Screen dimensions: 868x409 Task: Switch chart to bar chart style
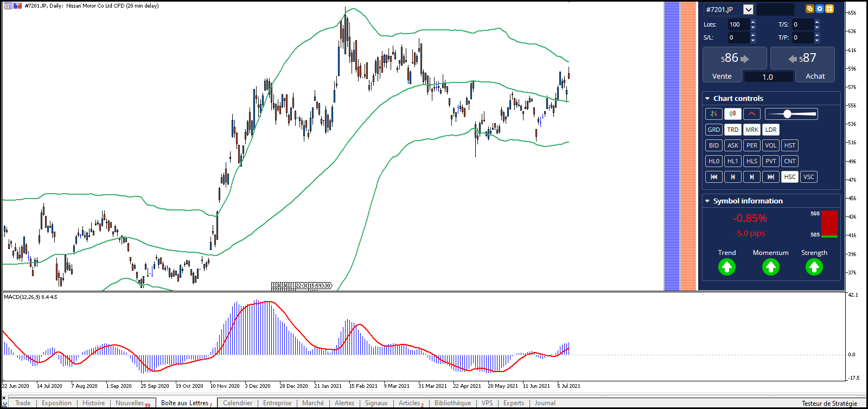714,114
